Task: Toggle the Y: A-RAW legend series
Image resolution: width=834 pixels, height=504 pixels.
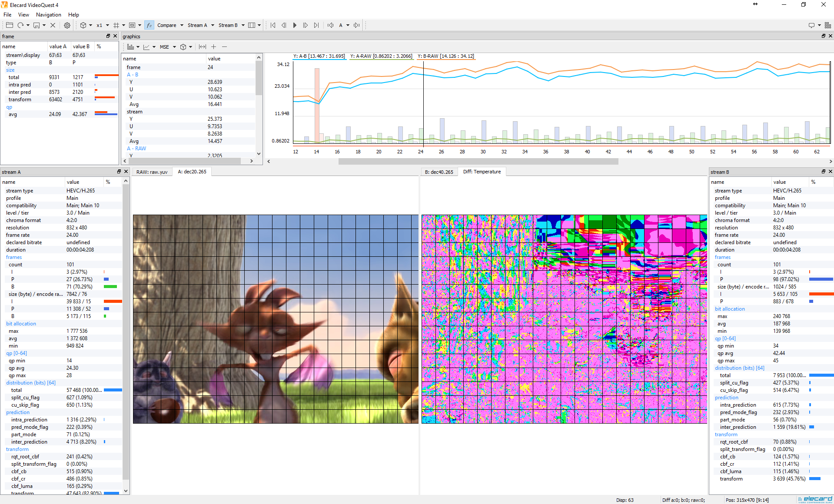Action: point(381,56)
